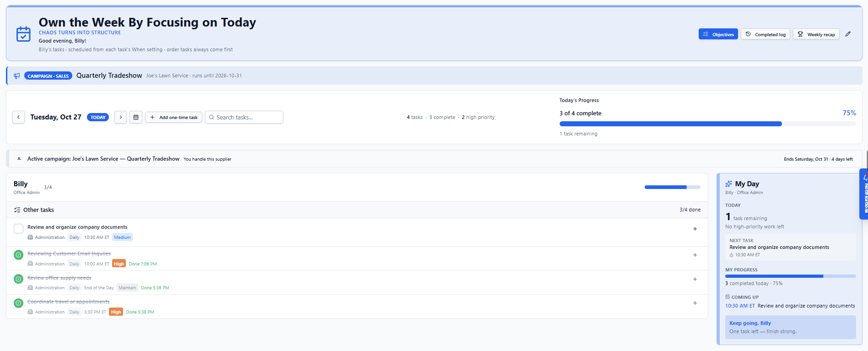
Task: Click plus icon on Reviewing Customer Email Inquires row
Action: click(x=695, y=255)
